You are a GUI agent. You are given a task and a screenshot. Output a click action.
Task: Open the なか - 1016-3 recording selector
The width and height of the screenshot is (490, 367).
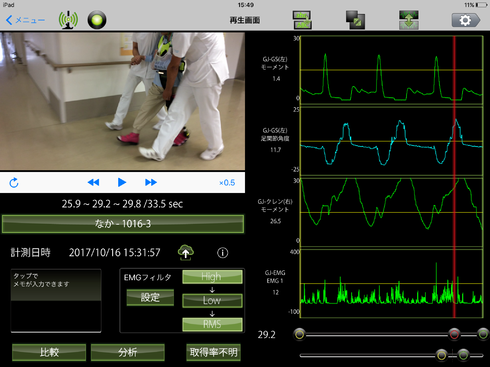(x=123, y=223)
